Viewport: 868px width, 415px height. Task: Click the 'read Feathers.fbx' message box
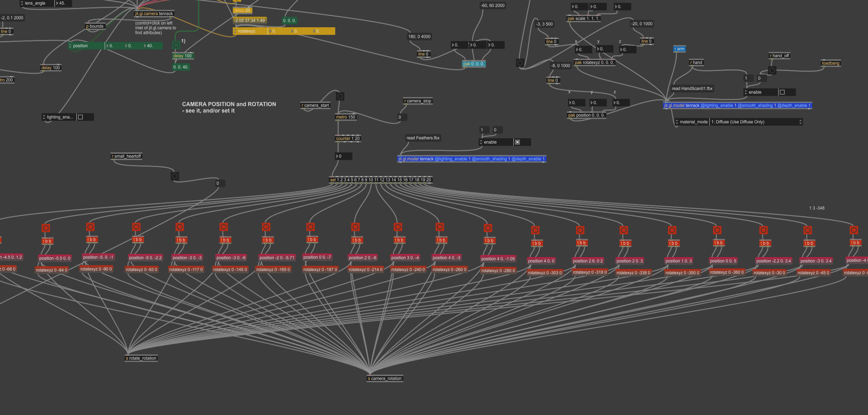423,138
